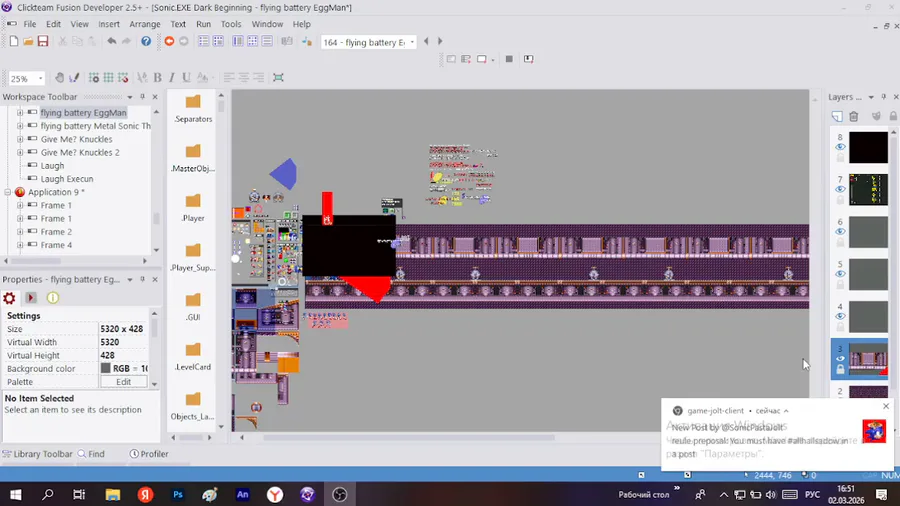Go to the previous frame arrow
Image resolution: width=900 pixels, height=506 pixels.
tap(426, 41)
